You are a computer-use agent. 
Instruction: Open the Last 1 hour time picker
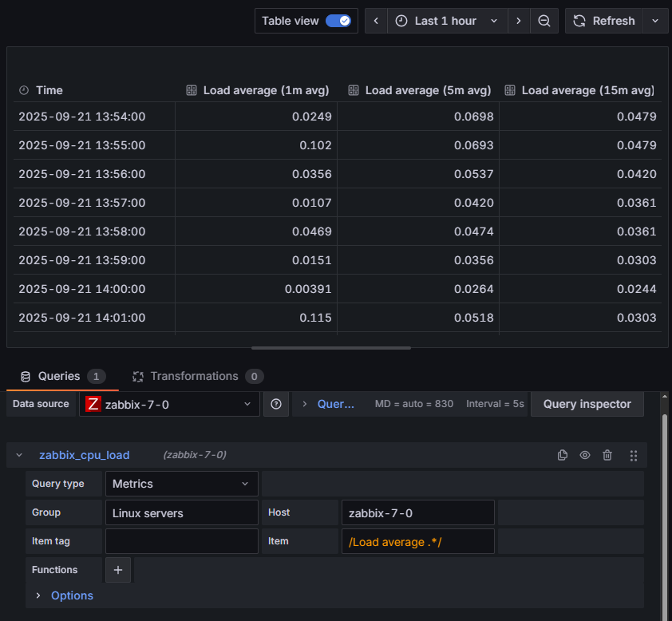point(448,21)
